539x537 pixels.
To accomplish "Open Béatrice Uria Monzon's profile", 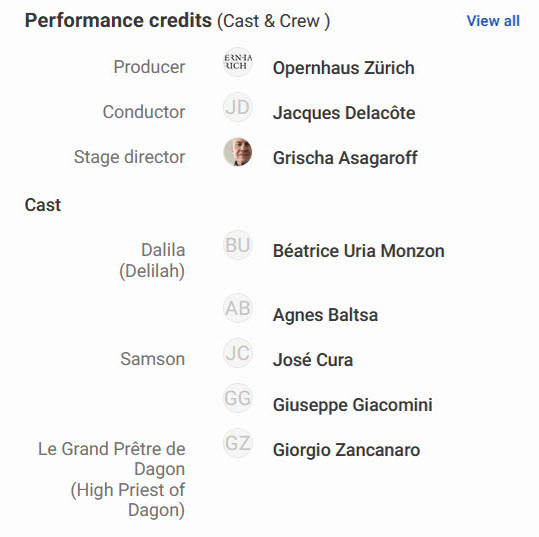I will [x=359, y=251].
